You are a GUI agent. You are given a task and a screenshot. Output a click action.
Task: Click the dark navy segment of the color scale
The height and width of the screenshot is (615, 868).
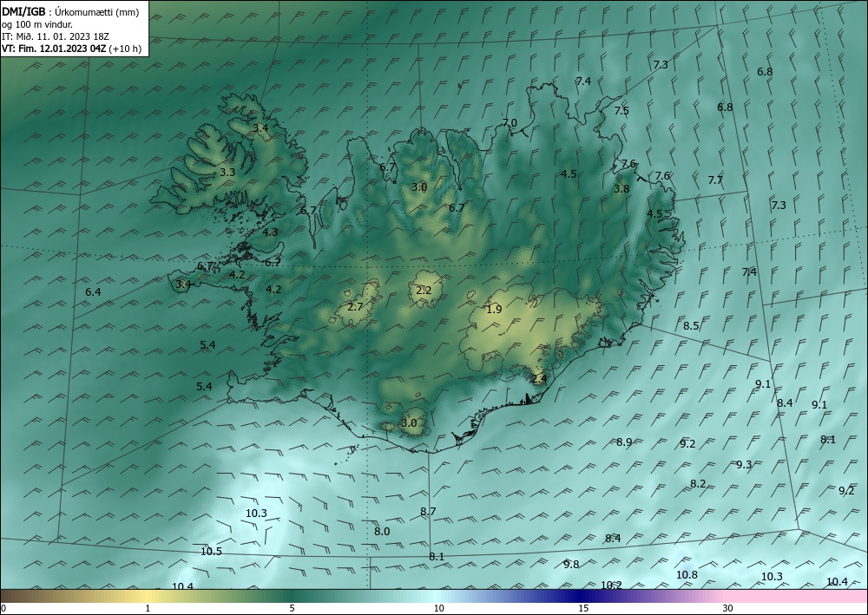coord(582,597)
